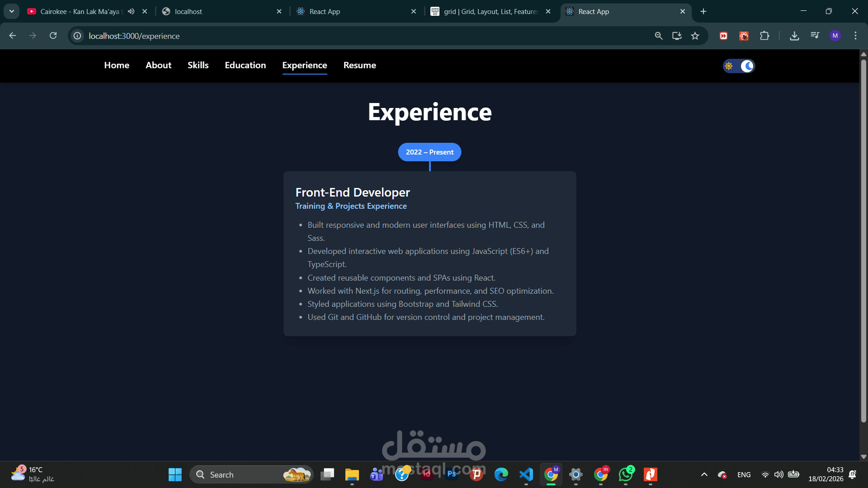Open the media controls toolbar icon
The image size is (868, 488).
(815, 36)
